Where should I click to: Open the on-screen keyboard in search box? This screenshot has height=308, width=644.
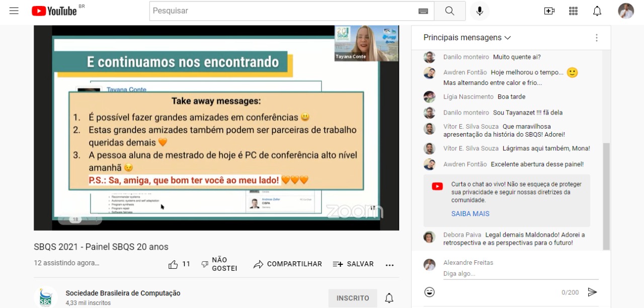click(423, 11)
